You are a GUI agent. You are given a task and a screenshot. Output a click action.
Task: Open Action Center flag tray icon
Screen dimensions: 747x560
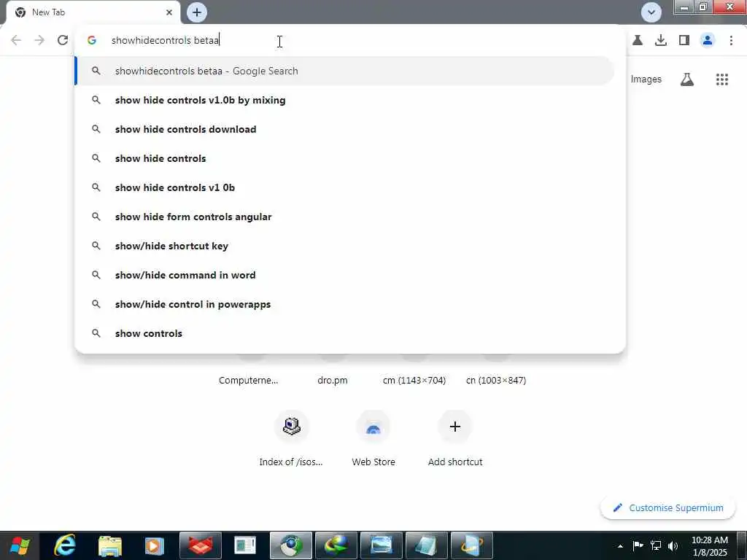pyautogui.click(x=638, y=545)
